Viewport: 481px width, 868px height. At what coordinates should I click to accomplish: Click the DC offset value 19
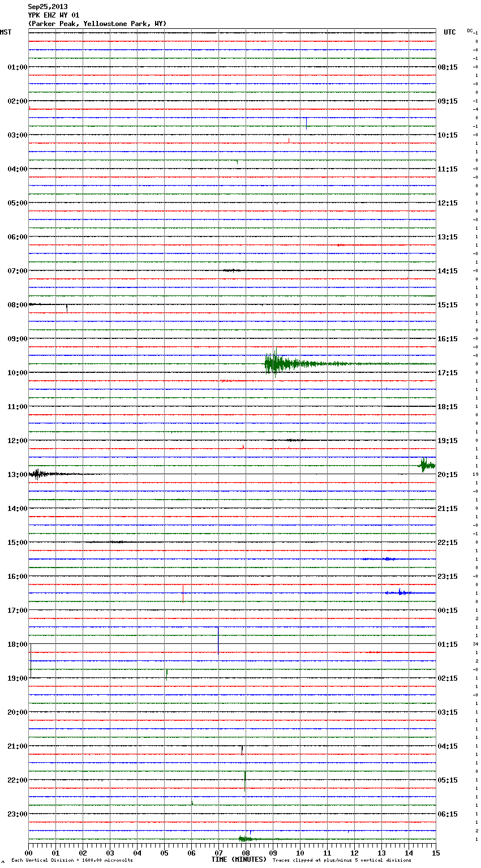[476, 474]
